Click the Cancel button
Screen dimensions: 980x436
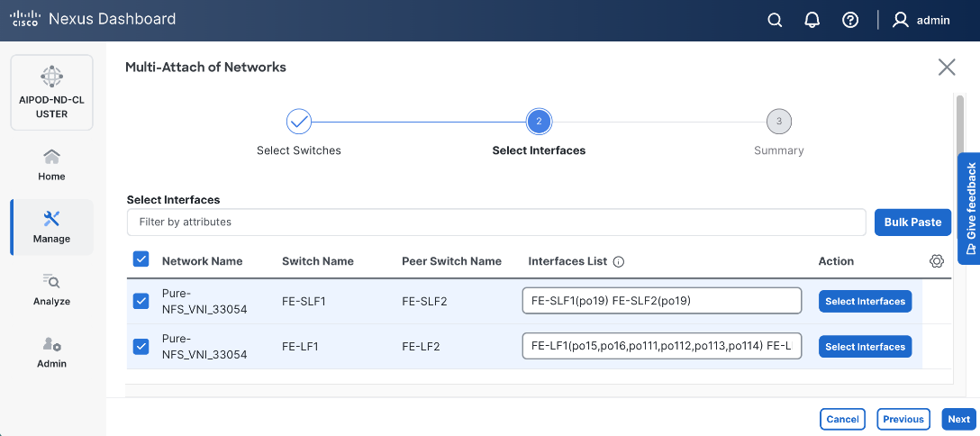point(842,419)
